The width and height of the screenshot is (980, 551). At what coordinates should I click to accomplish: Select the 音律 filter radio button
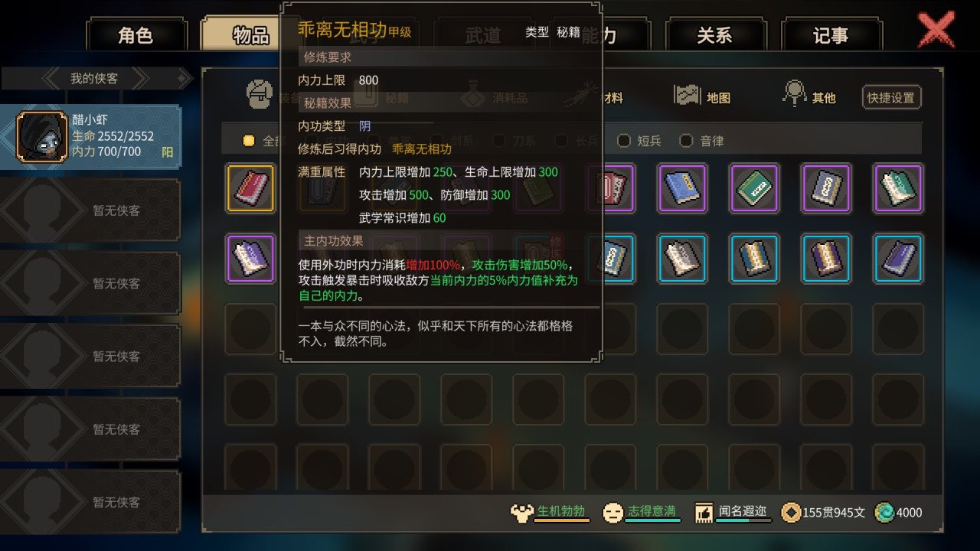coord(686,141)
